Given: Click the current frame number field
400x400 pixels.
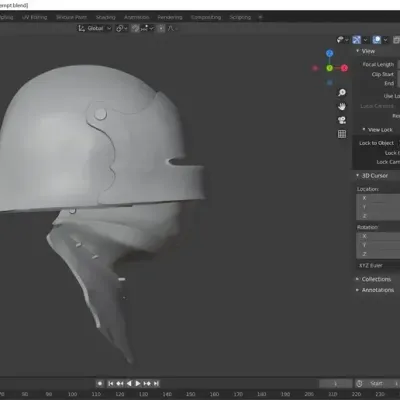Looking at the screenshot, I should coord(336,384).
